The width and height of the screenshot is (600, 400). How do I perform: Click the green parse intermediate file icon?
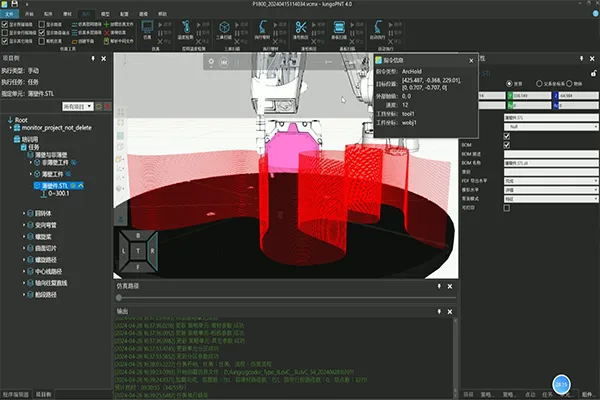point(107,41)
